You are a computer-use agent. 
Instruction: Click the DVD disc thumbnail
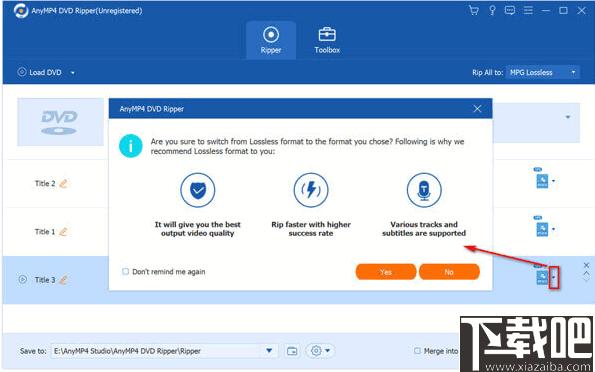click(60, 122)
